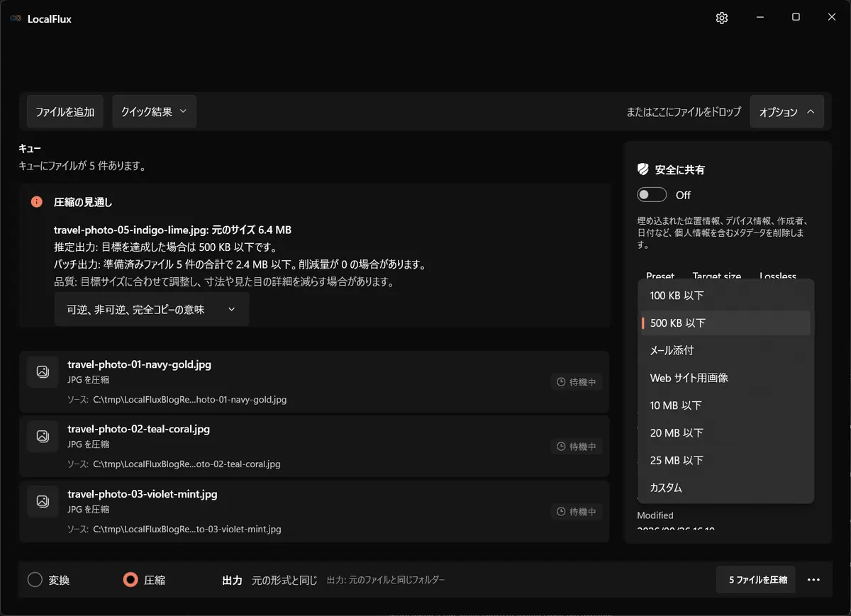Click 出力: 元のファイルと同じフォルダー text
This screenshot has width=851, height=616.
point(386,580)
